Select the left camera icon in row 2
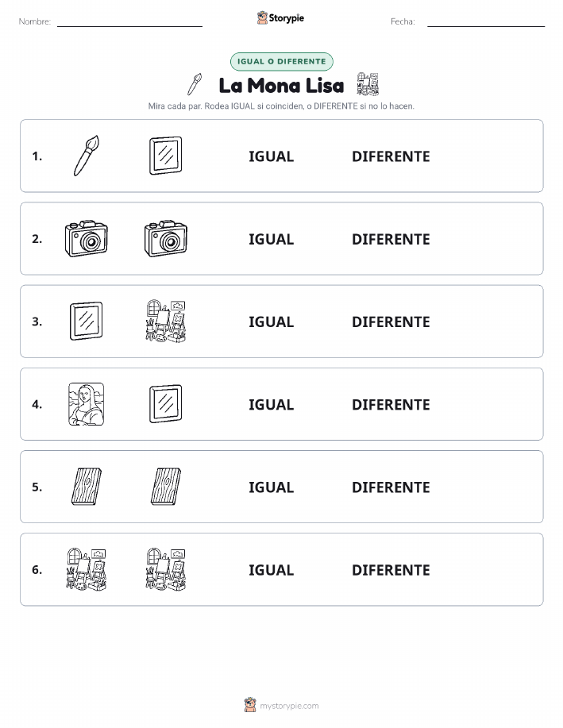 tap(87, 239)
